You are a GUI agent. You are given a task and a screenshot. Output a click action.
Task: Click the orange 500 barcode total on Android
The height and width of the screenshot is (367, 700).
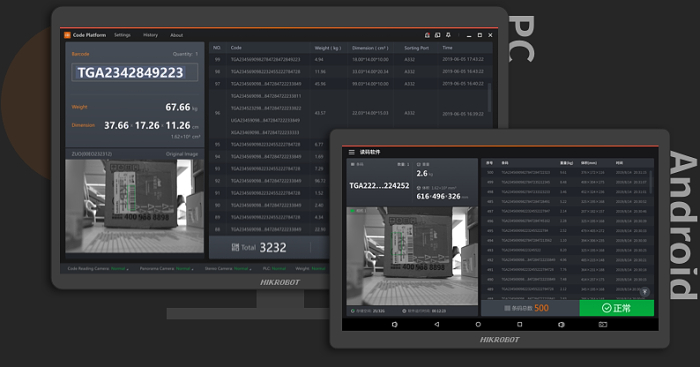(x=541, y=308)
